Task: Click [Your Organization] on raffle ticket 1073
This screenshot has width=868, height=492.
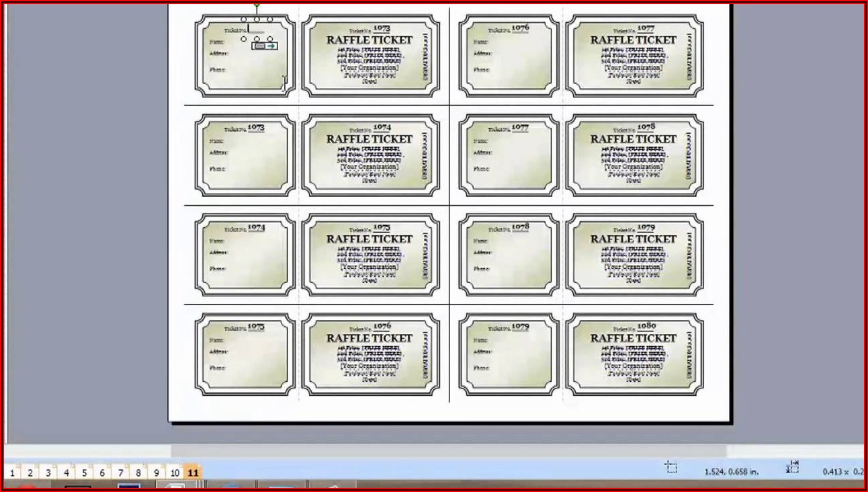Action: coord(370,68)
